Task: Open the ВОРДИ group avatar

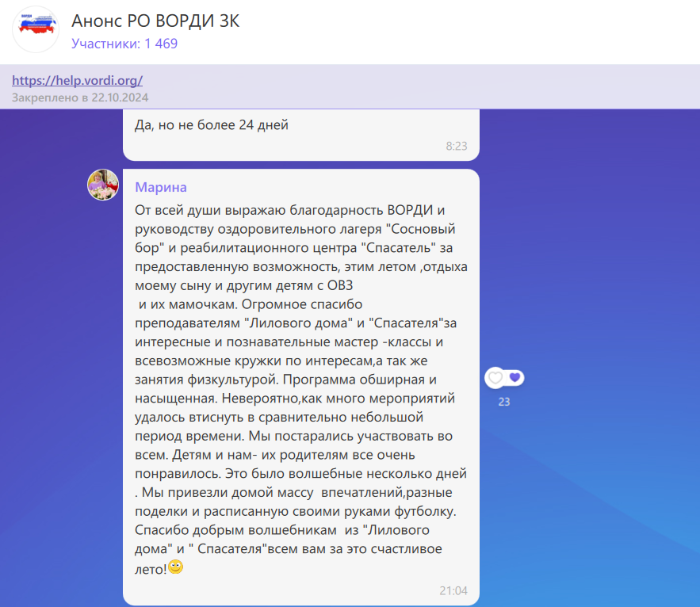Action: coord(36,29)
